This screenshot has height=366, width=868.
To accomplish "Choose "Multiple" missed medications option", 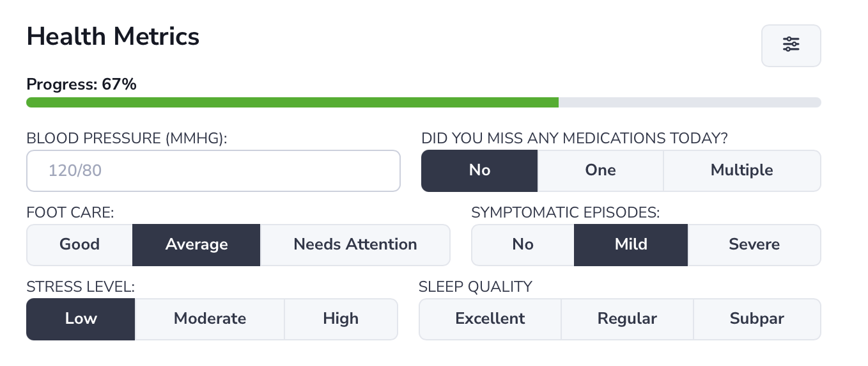I will 741,171.
